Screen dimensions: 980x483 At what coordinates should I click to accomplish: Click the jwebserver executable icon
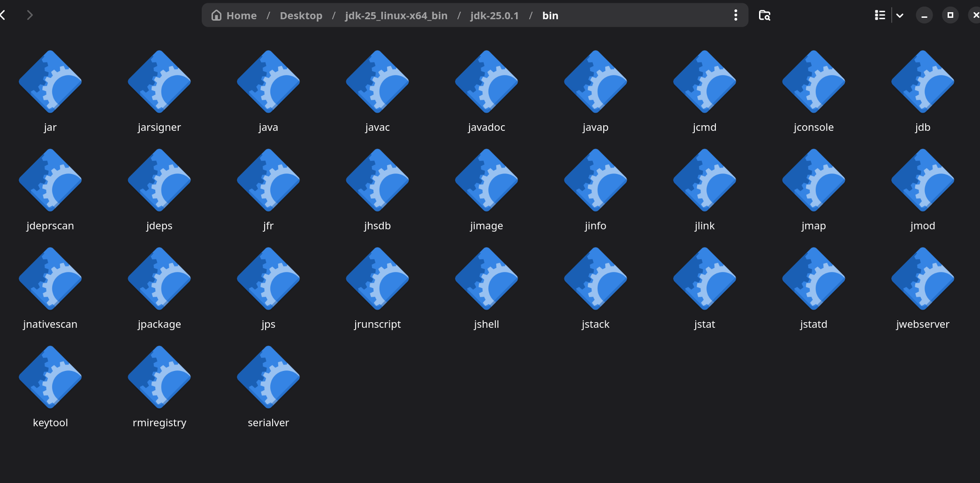tap(923, 279)
